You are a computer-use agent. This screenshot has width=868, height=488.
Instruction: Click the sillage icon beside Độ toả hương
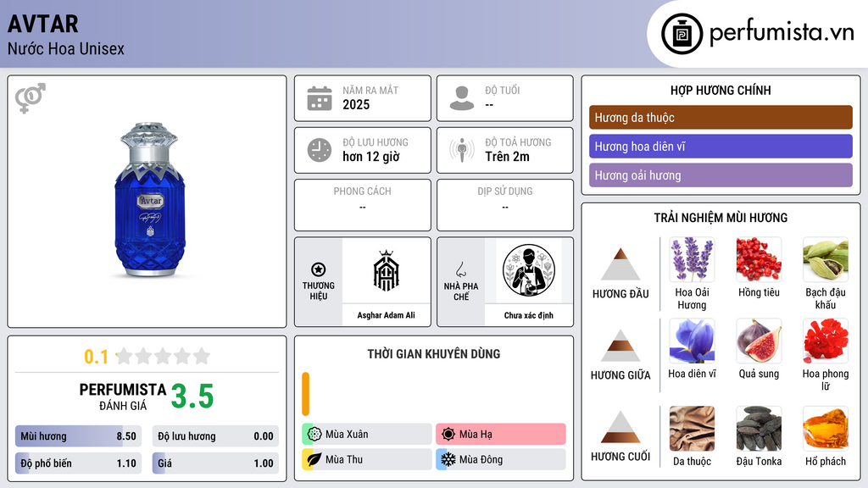[x=462, y=150]
